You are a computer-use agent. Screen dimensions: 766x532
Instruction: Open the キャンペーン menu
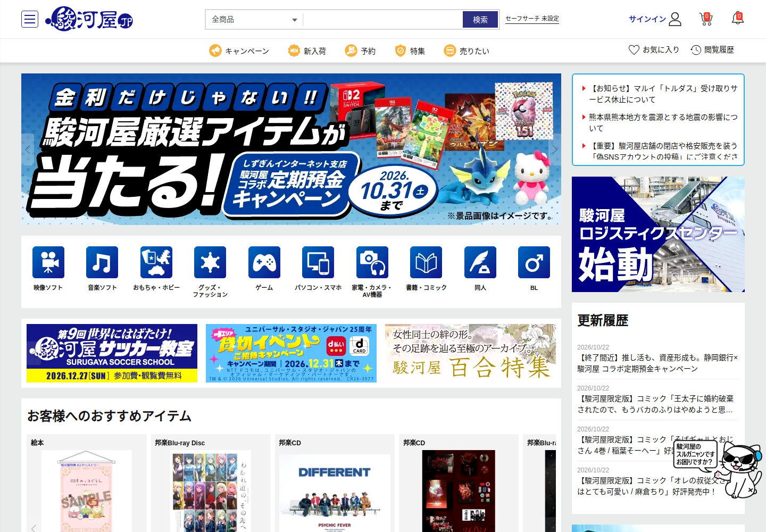239,51
